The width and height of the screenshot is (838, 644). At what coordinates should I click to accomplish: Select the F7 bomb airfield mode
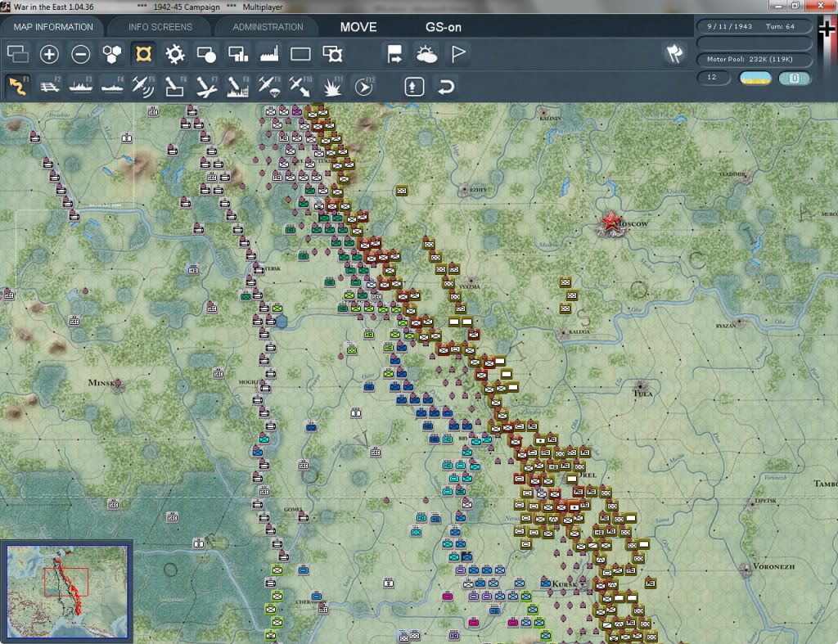(x=206, y=87)
